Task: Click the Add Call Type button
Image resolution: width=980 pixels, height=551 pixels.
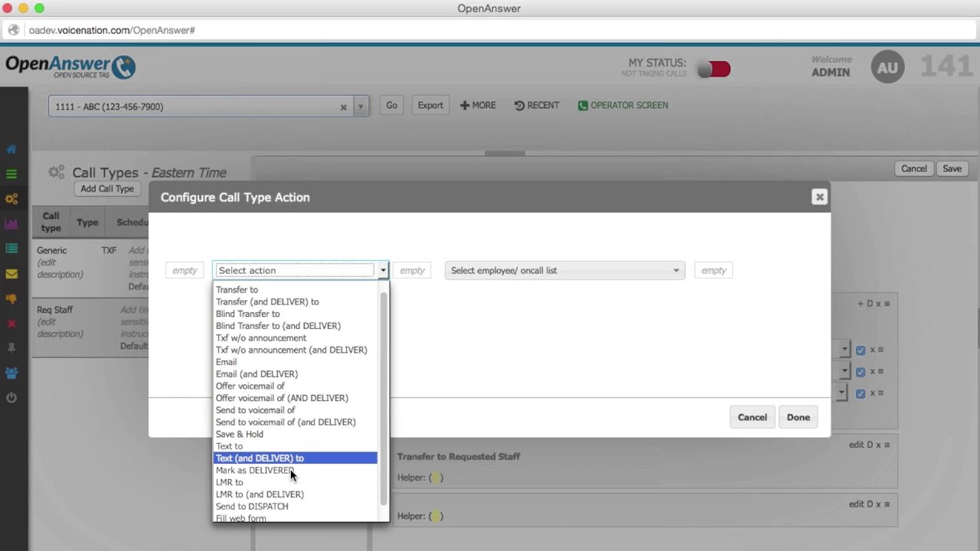Action: coord(107,189)
